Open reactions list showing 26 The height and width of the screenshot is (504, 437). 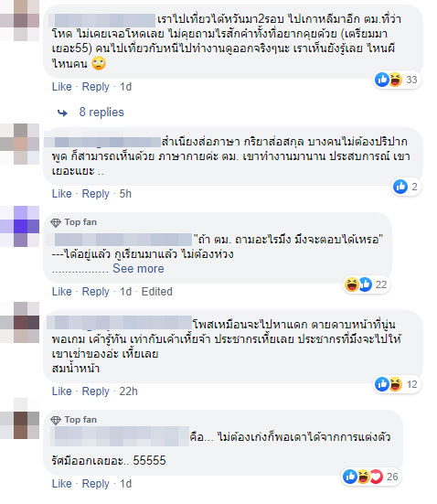click(x=371, y=477)
